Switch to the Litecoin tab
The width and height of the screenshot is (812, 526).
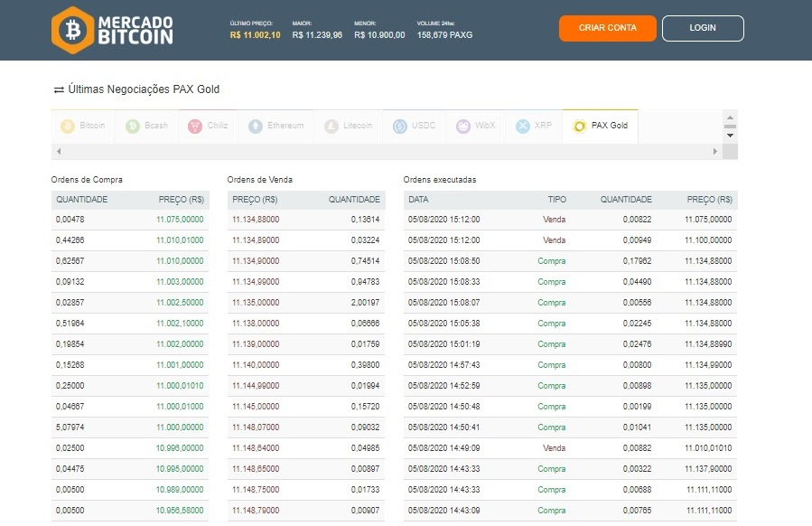coord(348,126)
